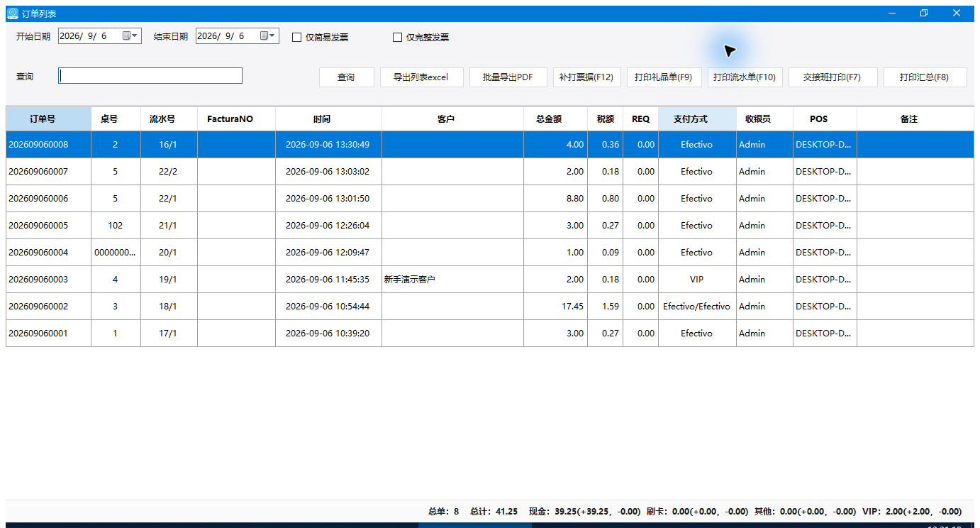The height and width of the screenshot is (528, 980).
Task: Sort by 流水号 column header
Action: click(x=169, y=119)
